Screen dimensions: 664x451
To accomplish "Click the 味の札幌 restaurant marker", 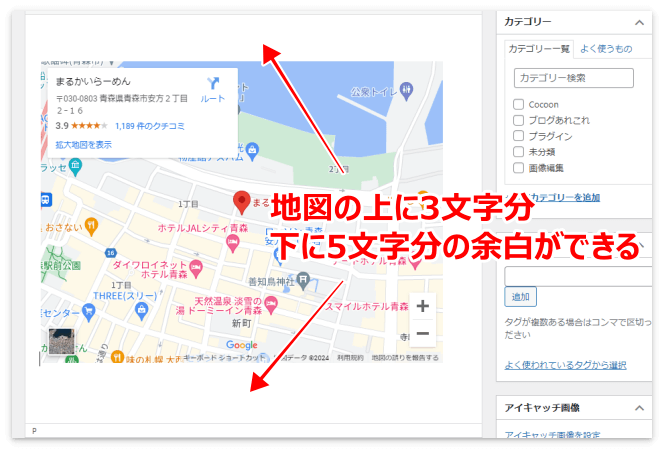I will pos(117,357).
